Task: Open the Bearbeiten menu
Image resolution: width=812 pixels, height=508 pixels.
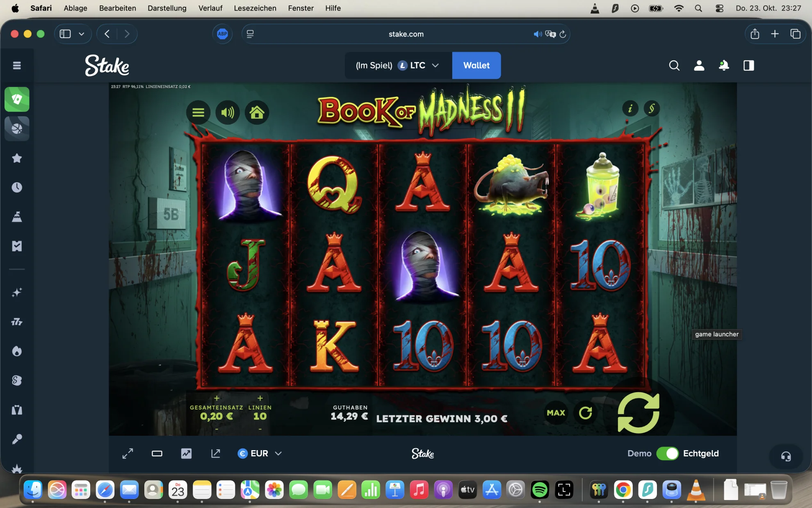Action: click(117, 8)
